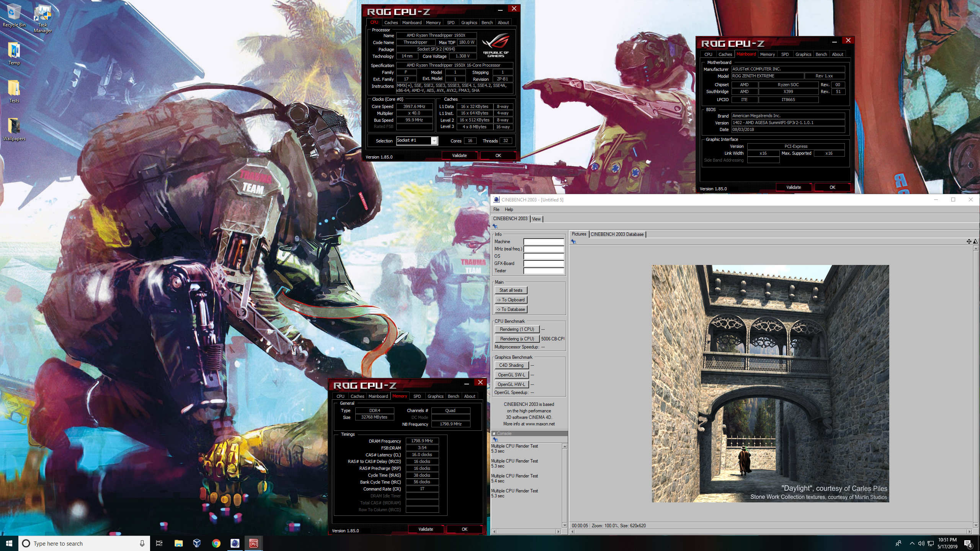Screen dimensions: 980x551
Task: Start the C4D Shading benchmark
Action: [x=511, y=365]
